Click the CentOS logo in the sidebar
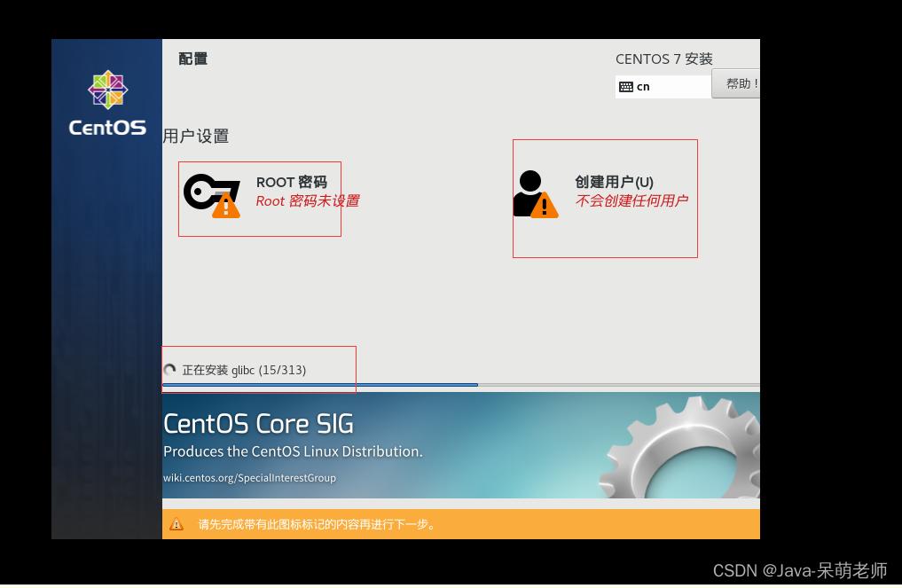Image resolution: width=902 pixels, height=588 pixels. (106, 90)
